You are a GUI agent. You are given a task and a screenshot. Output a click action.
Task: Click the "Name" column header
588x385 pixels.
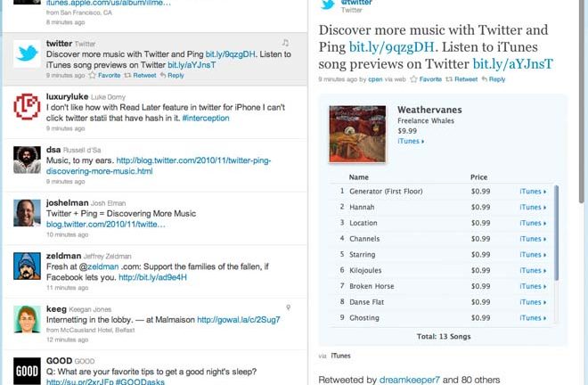[358, 177]
